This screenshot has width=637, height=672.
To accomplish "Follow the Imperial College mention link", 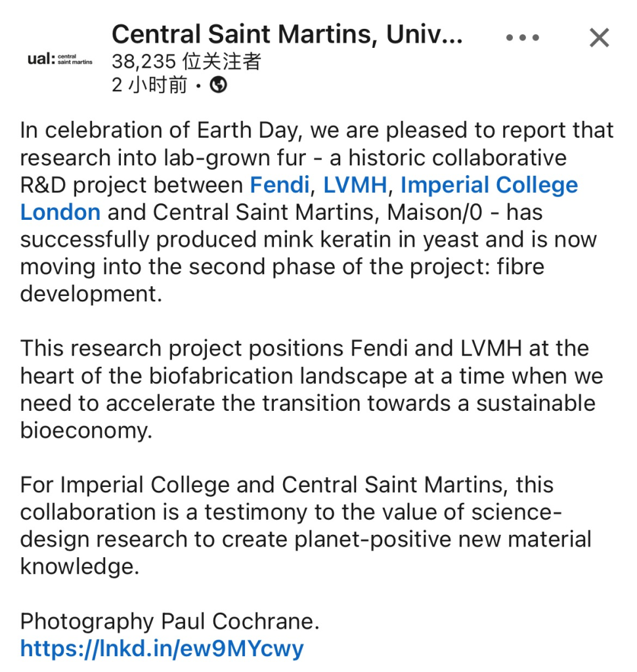I will pos(489,185).
